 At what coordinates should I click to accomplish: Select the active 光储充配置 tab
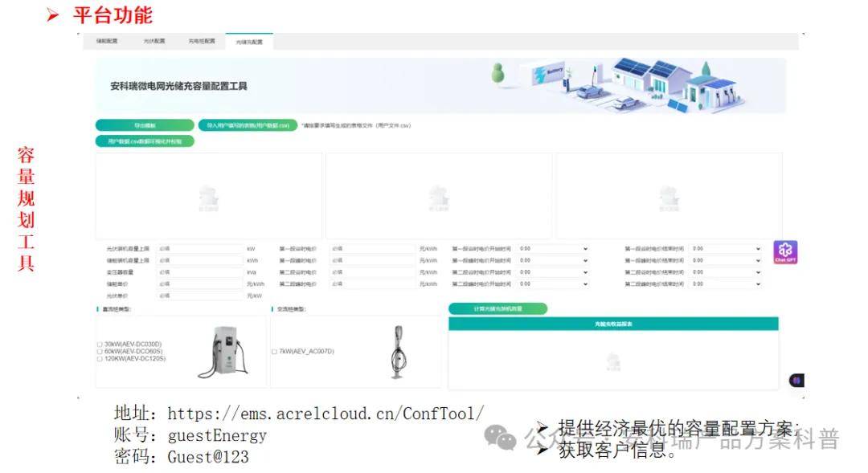(249, 42)
